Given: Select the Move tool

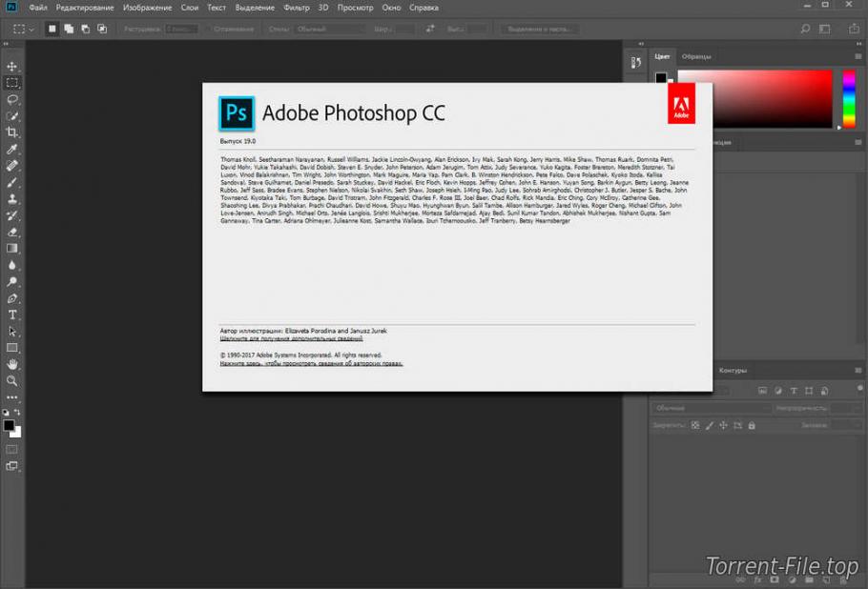Looking at the screenshot, I should point(11,67).
